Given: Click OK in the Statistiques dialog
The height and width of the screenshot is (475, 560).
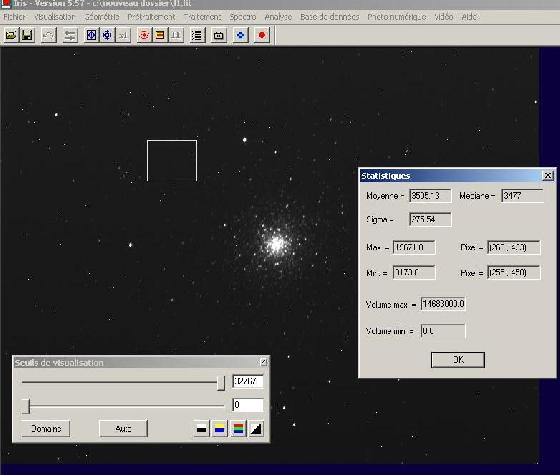Looking at the screenshot, I should pyautogui.click(x=458, y=360).
